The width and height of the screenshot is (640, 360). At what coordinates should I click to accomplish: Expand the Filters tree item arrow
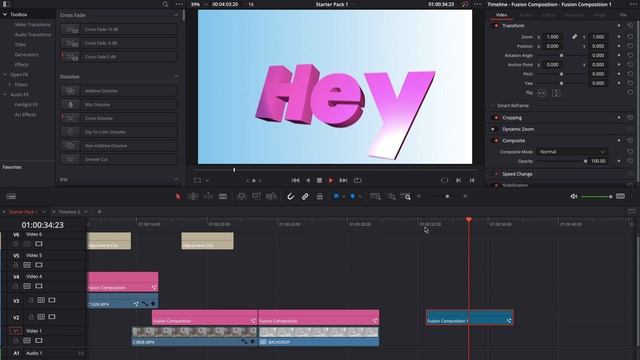click(9, 84)
